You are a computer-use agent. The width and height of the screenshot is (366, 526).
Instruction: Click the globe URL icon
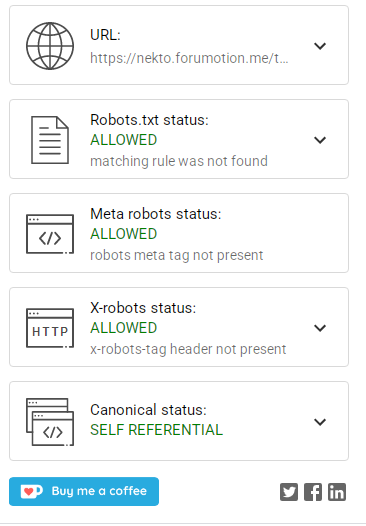pyautogui.click(x=50, y=46)
